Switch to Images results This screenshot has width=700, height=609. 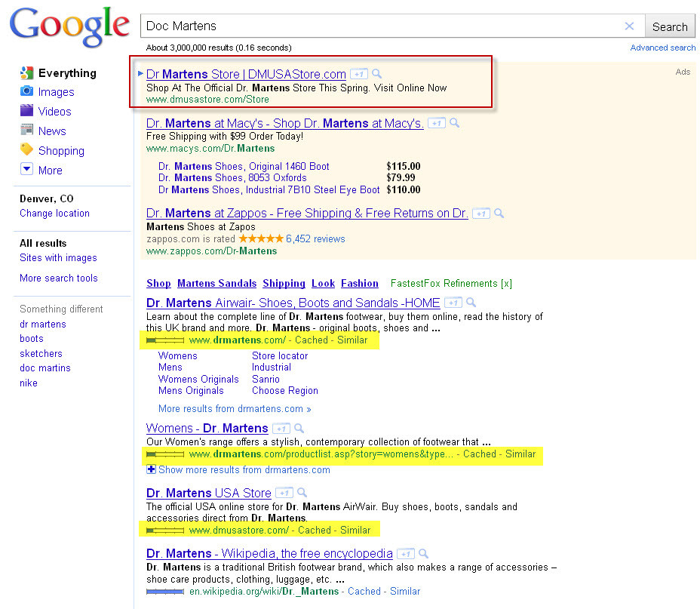tap(57, 92)
